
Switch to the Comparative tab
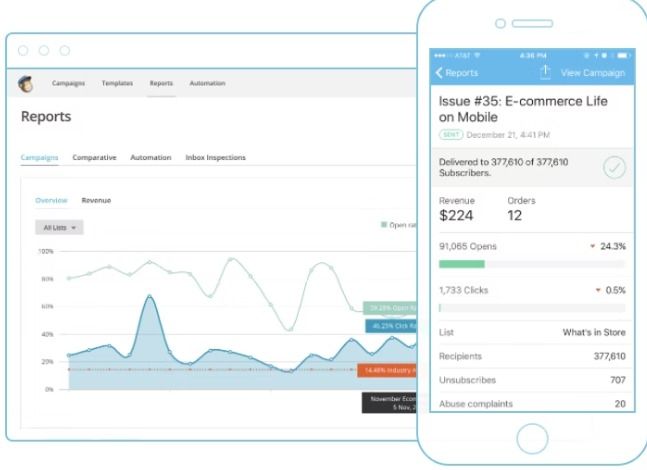[x=94, y=158]
